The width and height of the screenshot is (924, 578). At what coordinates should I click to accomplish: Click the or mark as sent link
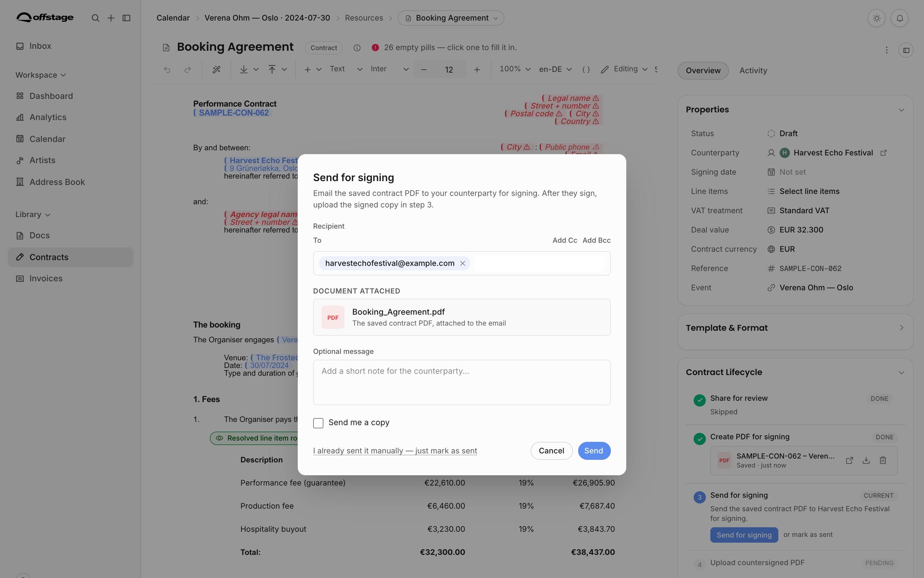(x=808, y=535)
